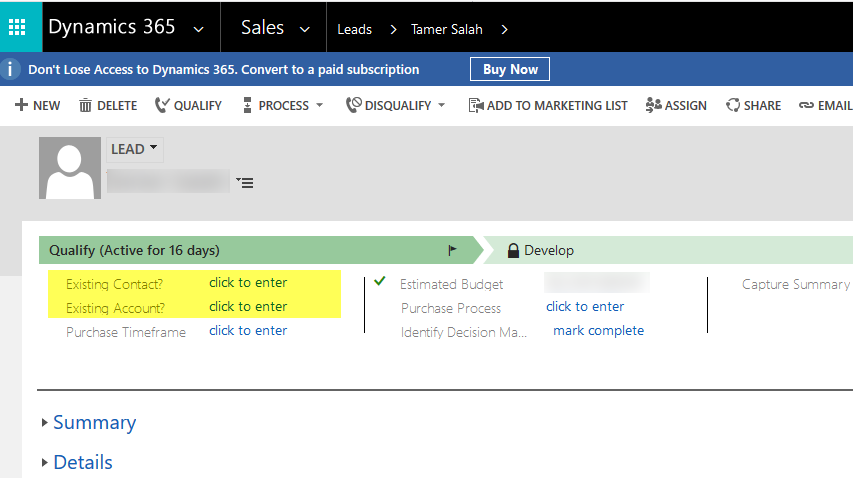Click 'Existing Contact?' label
853x478 pixels.
click(114, 284)
